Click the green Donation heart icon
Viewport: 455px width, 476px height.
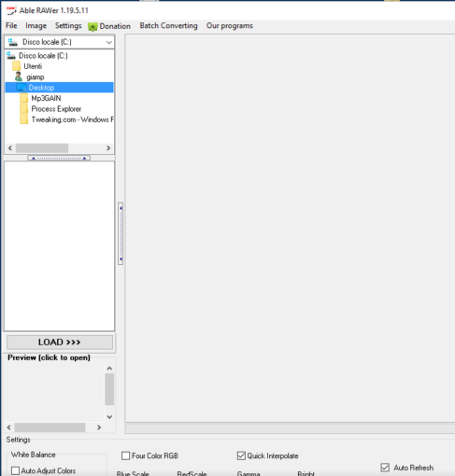pos(92,27)
